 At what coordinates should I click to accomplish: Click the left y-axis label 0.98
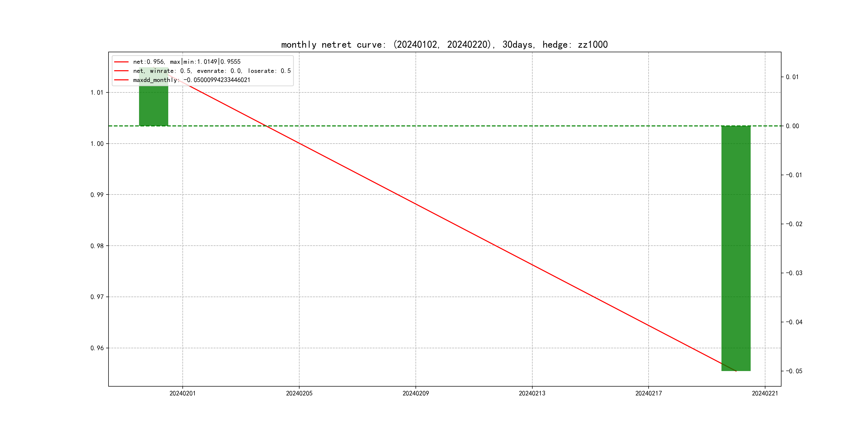coord(97,246)
